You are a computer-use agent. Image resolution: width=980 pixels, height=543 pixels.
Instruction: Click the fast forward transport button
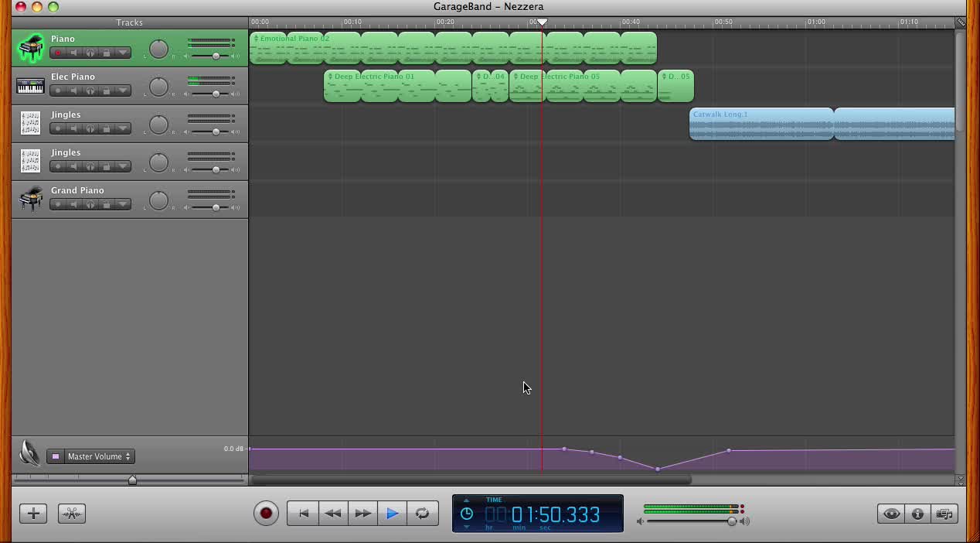(362, 514)
